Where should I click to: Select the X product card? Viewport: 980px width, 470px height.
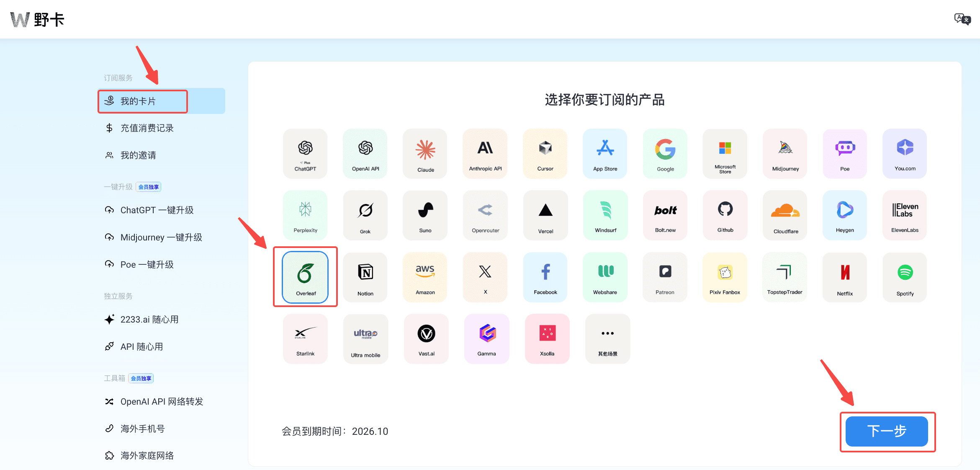[x=485, y=277]
